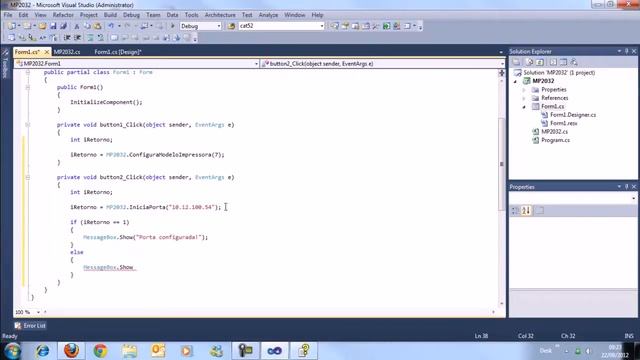Place cursor in the "10.12.100.54" IP string
Screen dimensions: 640x360
[192, 207]
